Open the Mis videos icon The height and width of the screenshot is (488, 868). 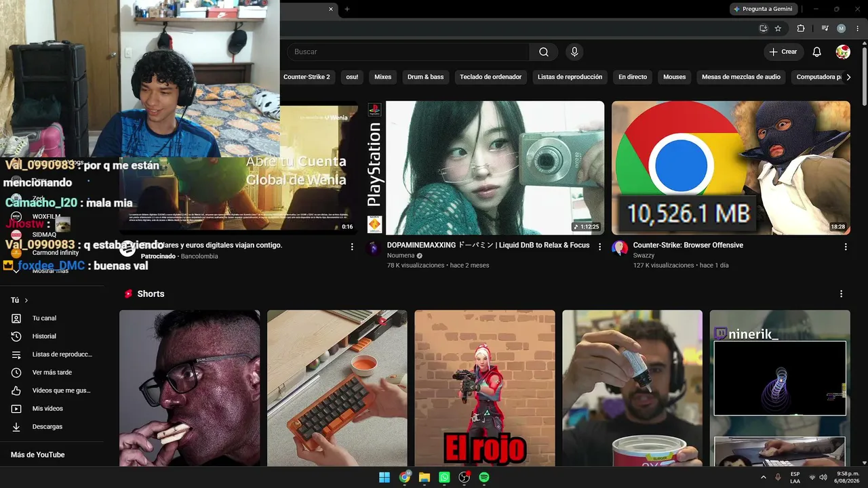click(x=16, y=409)
